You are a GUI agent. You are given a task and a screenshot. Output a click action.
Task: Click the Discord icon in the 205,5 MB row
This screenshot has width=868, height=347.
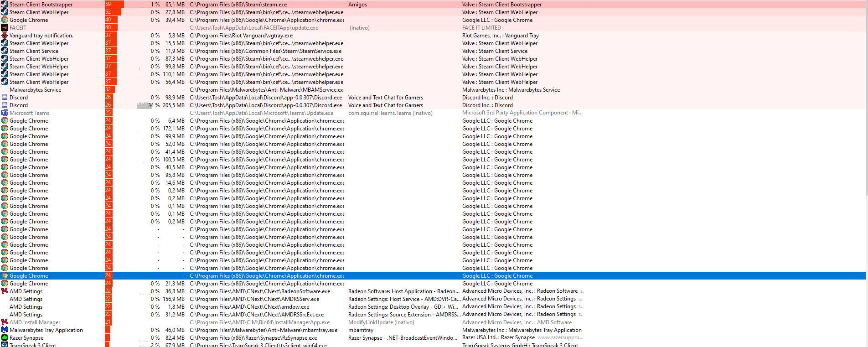pos(5,105)
